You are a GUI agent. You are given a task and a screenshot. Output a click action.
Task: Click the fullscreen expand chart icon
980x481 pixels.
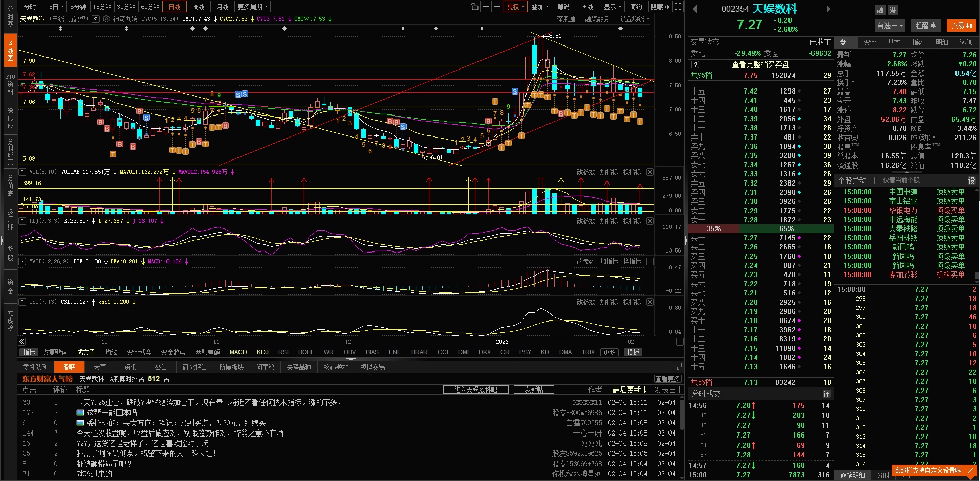678,7
